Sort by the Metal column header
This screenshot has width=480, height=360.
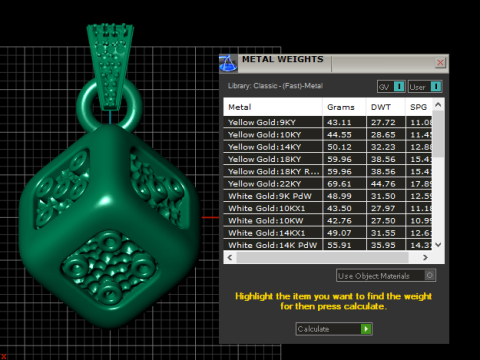point(273,107)
